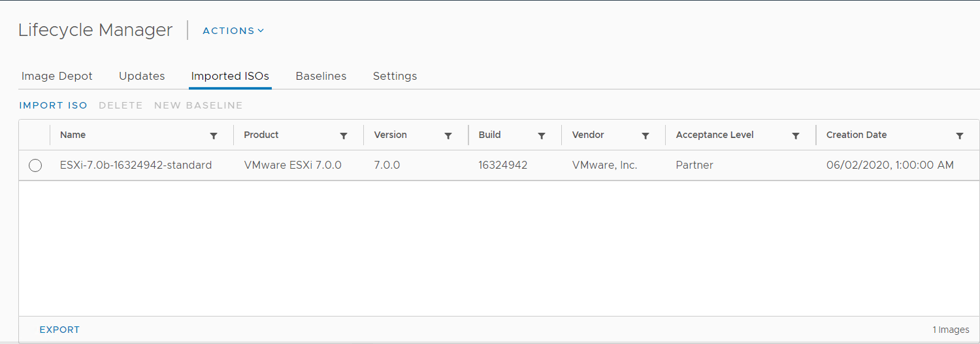Select the Imported ISOs tab
The image size is (980, 344).
[x=230, y=76]
